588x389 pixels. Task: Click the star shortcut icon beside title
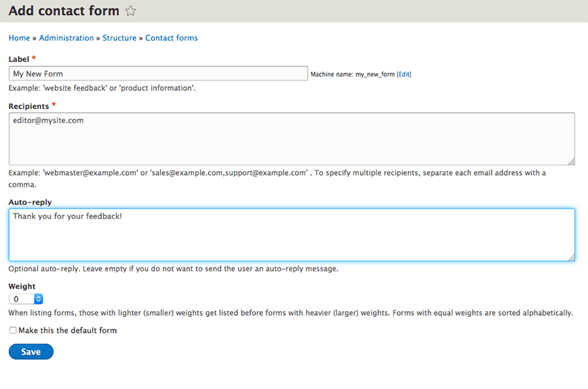(131, 11)
